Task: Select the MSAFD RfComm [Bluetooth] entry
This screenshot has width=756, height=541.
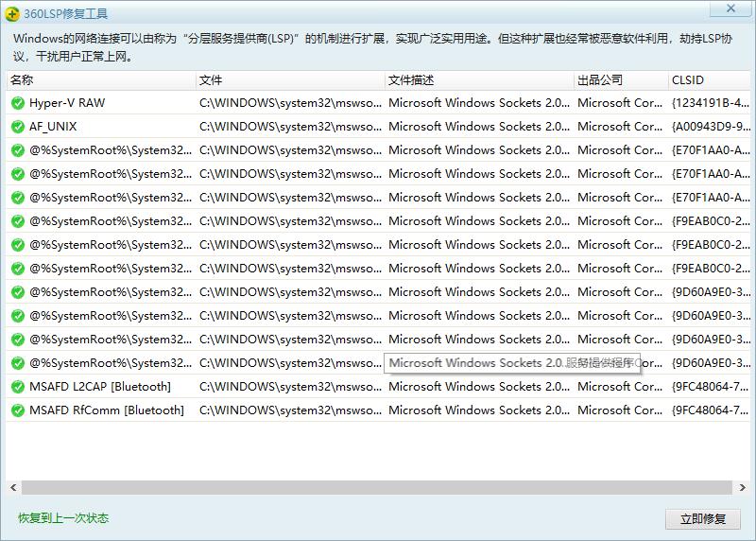Action: (x=107, y=410)
